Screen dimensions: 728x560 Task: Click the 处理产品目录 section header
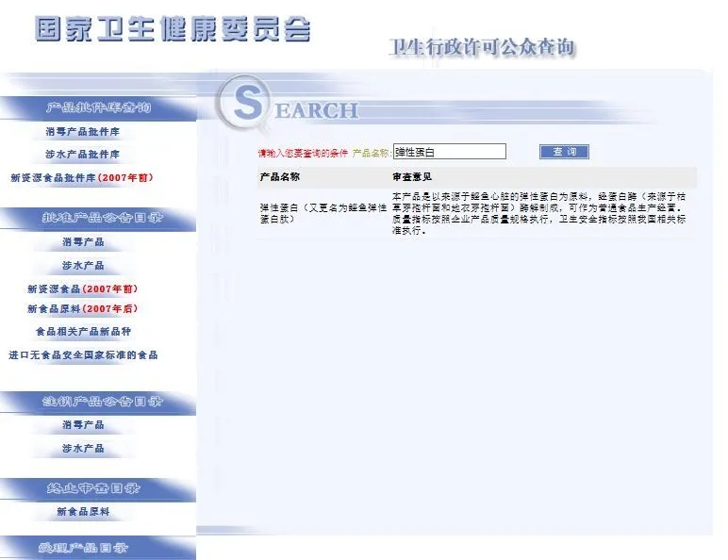click(x=98, y=548)
